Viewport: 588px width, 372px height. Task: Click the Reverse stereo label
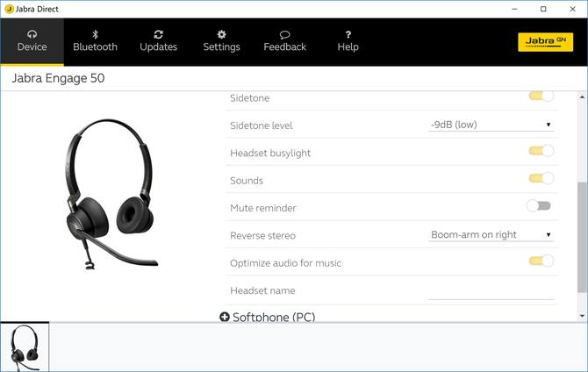262,235
